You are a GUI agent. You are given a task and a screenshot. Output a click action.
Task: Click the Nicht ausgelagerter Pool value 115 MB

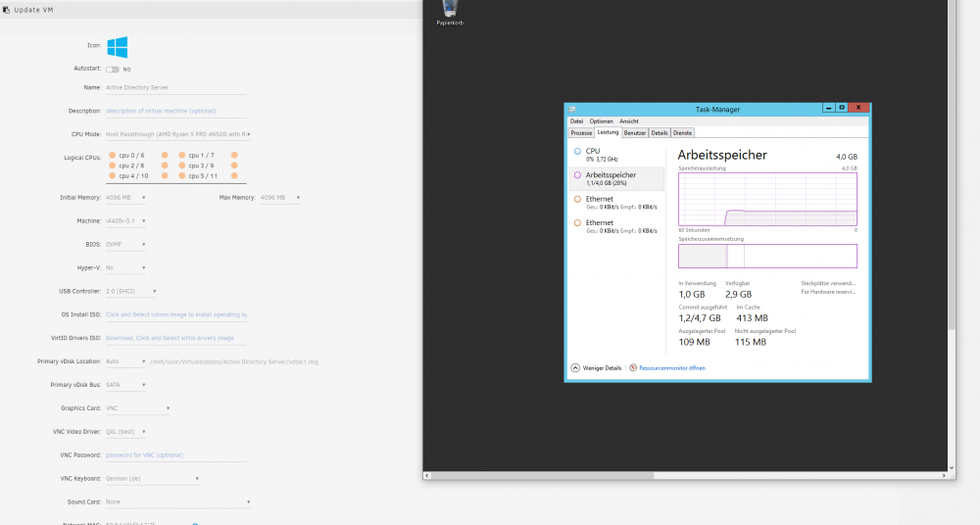[x=750, y=342]
